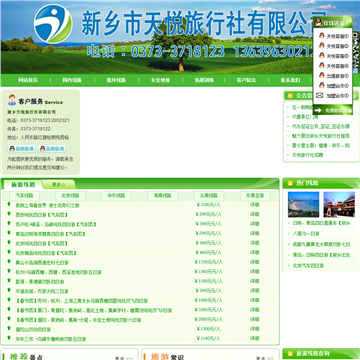Click the fax number 0373-3718122
Viewport: 360px width, 360px height.
tap(35, 129)
